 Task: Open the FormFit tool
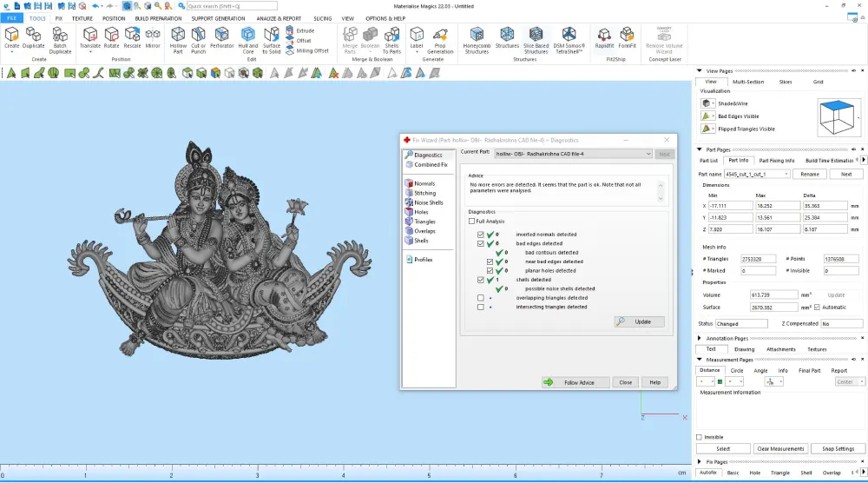coord(627,39)
